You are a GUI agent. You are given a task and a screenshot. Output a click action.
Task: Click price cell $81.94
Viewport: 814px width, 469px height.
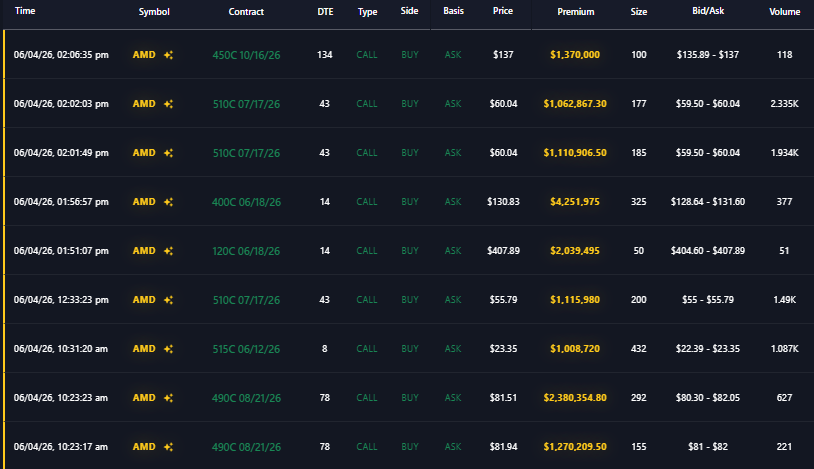pos(503,447)
